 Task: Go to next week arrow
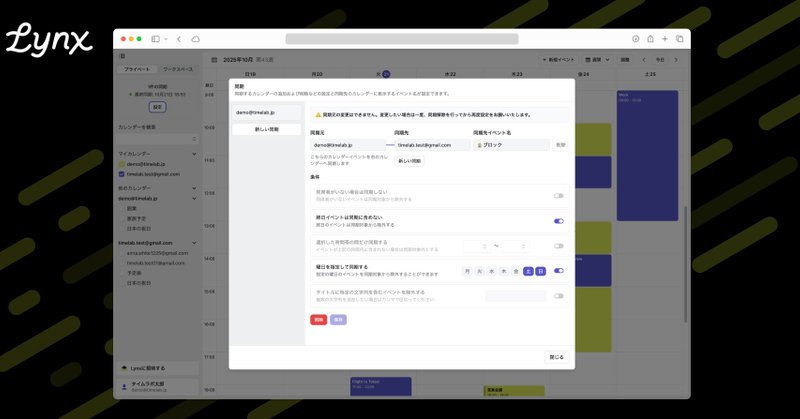[677, 60]
